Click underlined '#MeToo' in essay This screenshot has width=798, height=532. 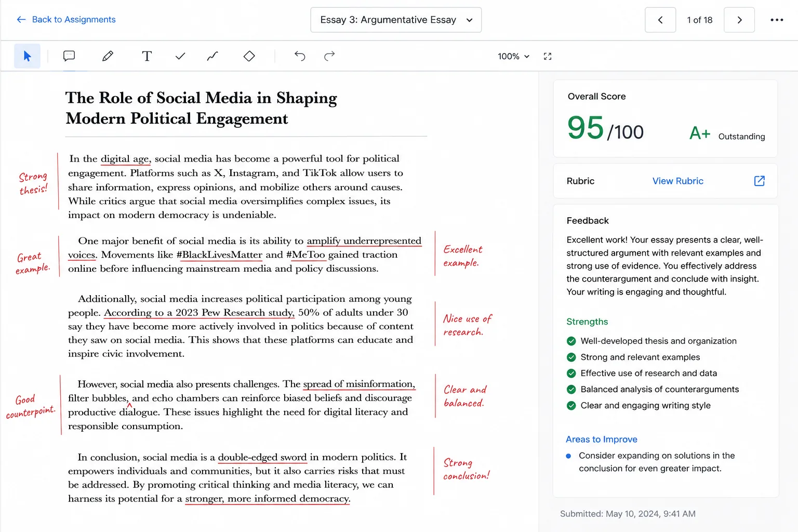click(x=305, y=255)
